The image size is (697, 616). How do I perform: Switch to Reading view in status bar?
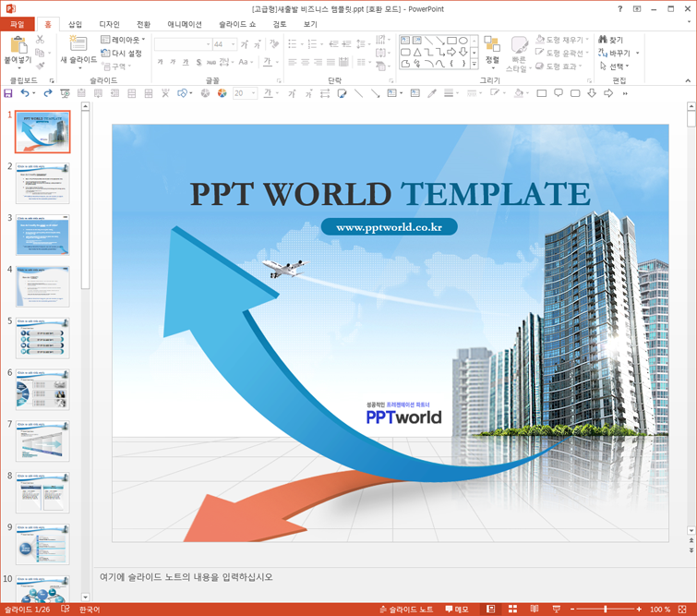pyautogui.click(x=535, y=609)
